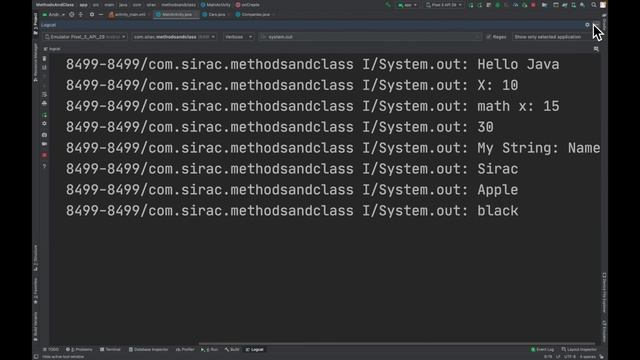Open the Layout Inspector button

coord(579,350)
